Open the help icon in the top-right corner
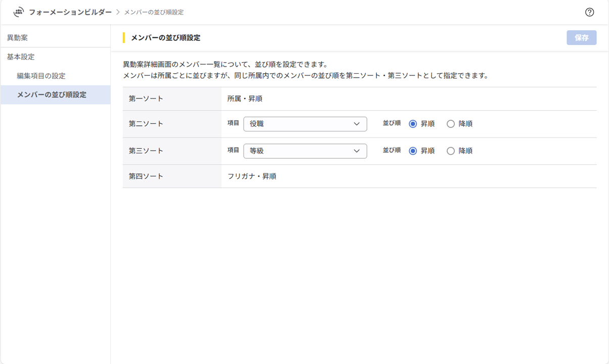 [589, 12]
